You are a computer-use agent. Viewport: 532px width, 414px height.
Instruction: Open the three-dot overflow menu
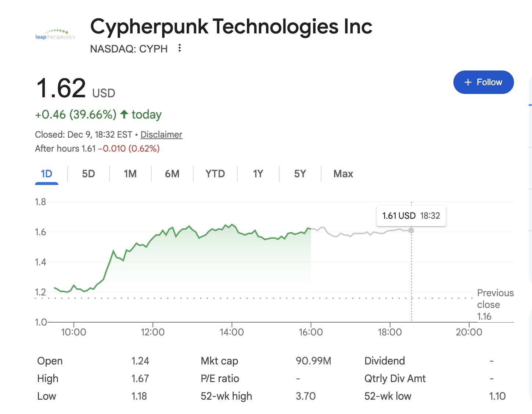[x=179, y=48]
